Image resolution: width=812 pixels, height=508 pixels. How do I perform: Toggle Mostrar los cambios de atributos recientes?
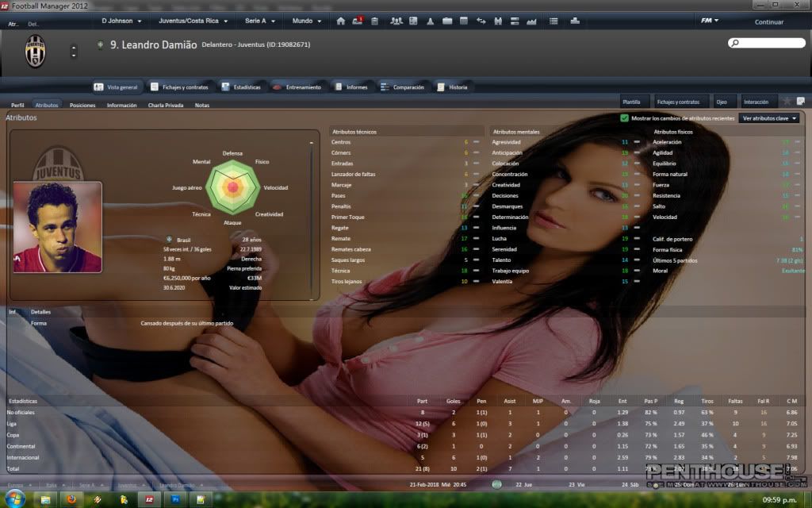624,118
